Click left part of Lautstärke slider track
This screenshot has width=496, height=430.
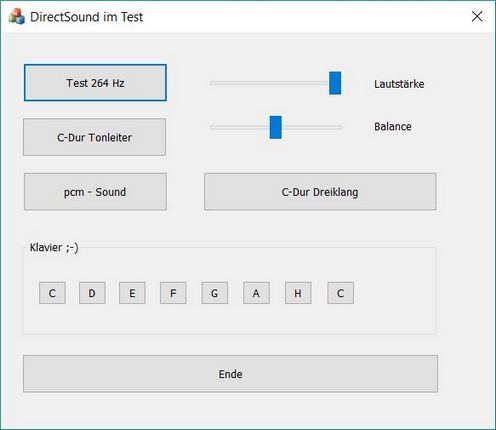pyautogui.click(x=250, y=83)
